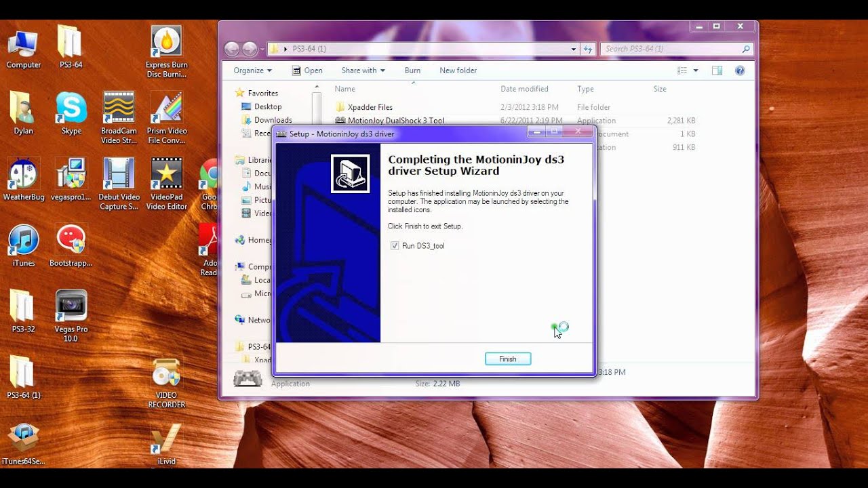Select the MotionJoy DualShock 3 Tool file

pos(396,121)
